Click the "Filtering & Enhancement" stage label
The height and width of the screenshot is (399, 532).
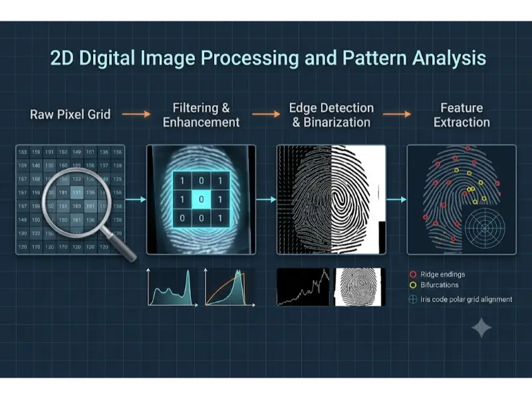point(201,115)
